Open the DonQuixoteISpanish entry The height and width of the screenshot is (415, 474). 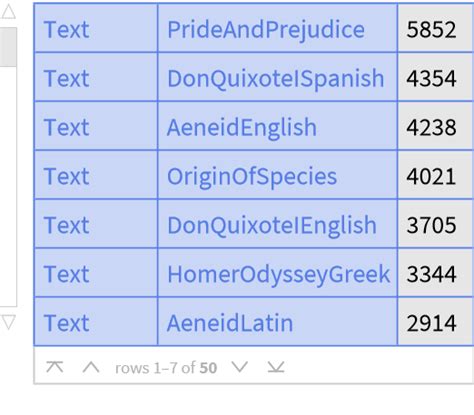click(275, 78)
